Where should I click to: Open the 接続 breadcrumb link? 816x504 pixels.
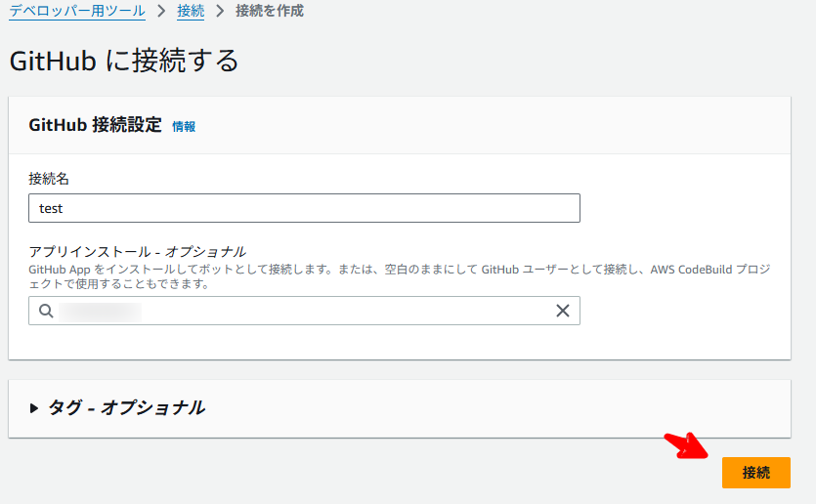pos(191,11)
